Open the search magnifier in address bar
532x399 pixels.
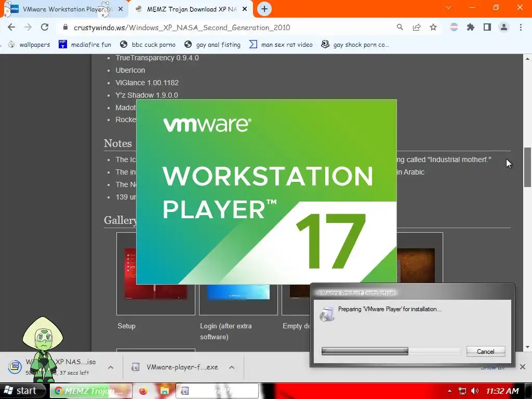(x=400, y=27)
